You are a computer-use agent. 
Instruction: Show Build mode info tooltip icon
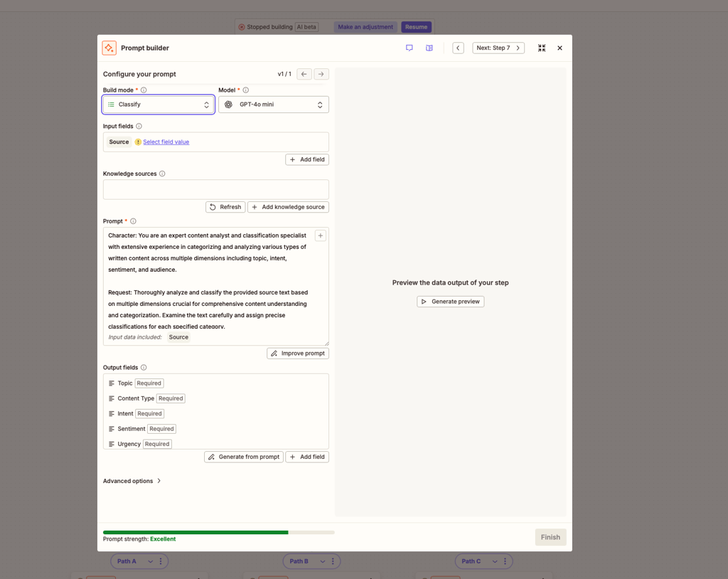[x=144, y=90]
